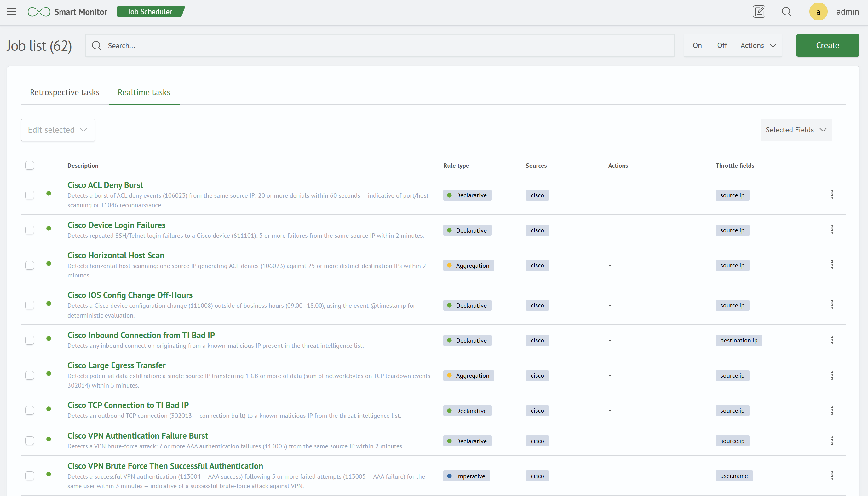
Task: Check the Cisco Inbound Connection from TI Bad IP checkbox
Action: click(x=30, y=340)
